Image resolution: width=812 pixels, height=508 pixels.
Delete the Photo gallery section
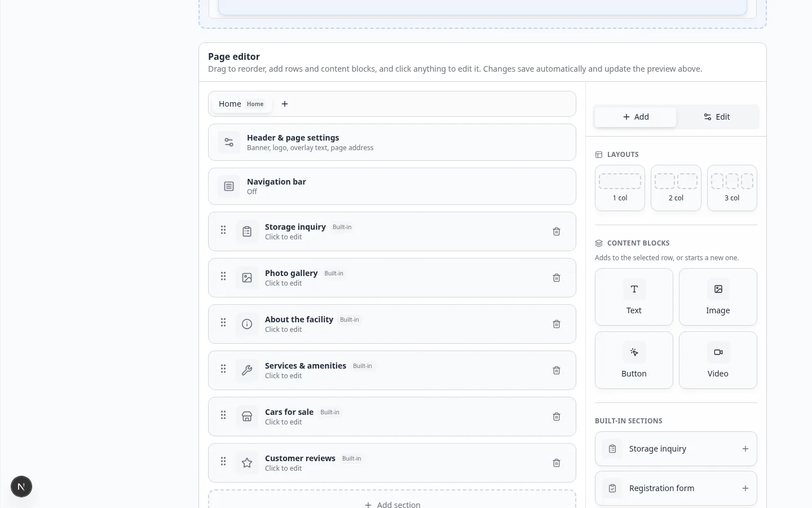click(557, 278)
